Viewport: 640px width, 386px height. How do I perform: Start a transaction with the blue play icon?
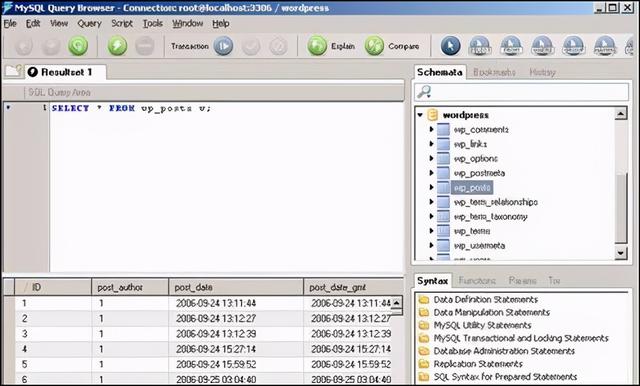(x=223, y=46)
